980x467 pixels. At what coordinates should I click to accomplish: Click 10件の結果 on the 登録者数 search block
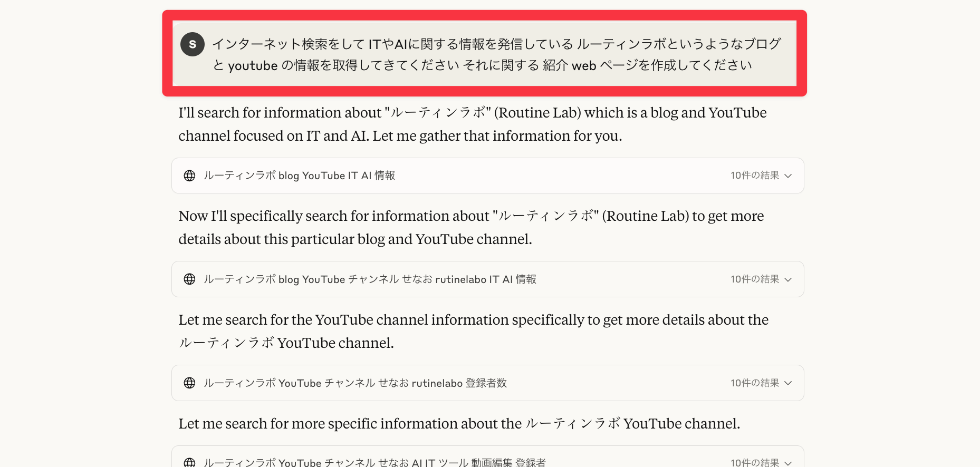pyautogui.click(x=754, y=383)
